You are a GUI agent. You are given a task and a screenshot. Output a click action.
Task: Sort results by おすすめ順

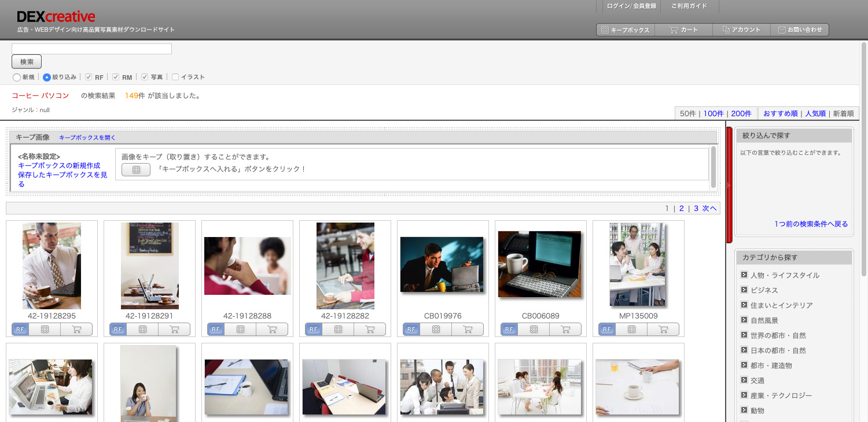pyautogui.click(x=781, y=114)
